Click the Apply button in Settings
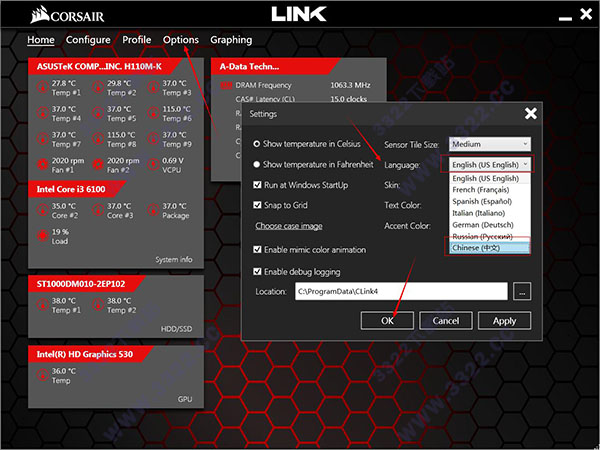The image size is (600, 450). click(x=504, y=321)
